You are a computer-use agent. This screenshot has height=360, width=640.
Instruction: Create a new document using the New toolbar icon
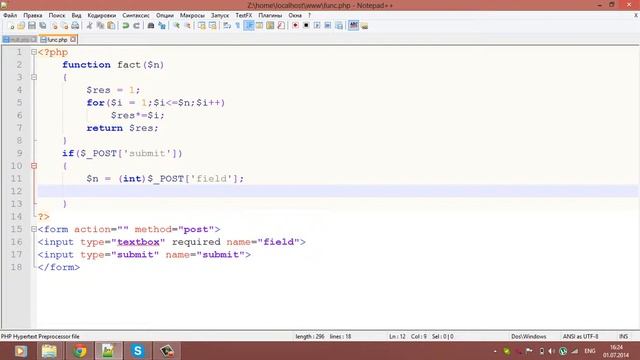click(x=11, y=26)
